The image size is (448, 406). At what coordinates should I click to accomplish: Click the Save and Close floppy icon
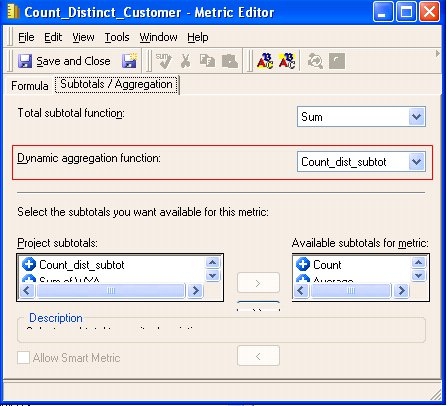point(25,61)
